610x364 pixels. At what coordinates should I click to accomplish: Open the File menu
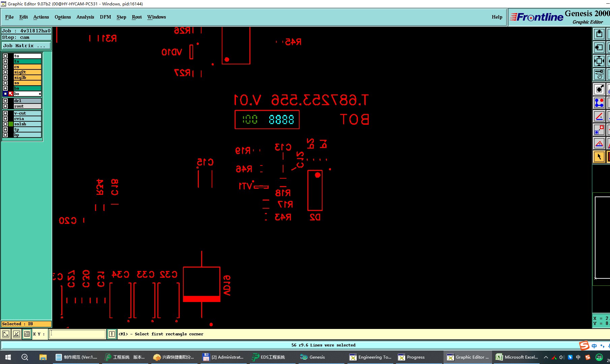point(9,17)
